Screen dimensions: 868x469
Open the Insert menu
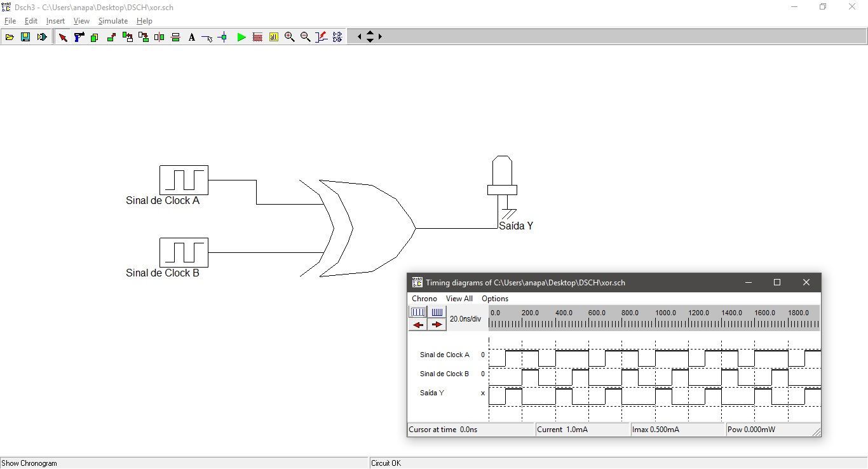click(x=55, y=21)
